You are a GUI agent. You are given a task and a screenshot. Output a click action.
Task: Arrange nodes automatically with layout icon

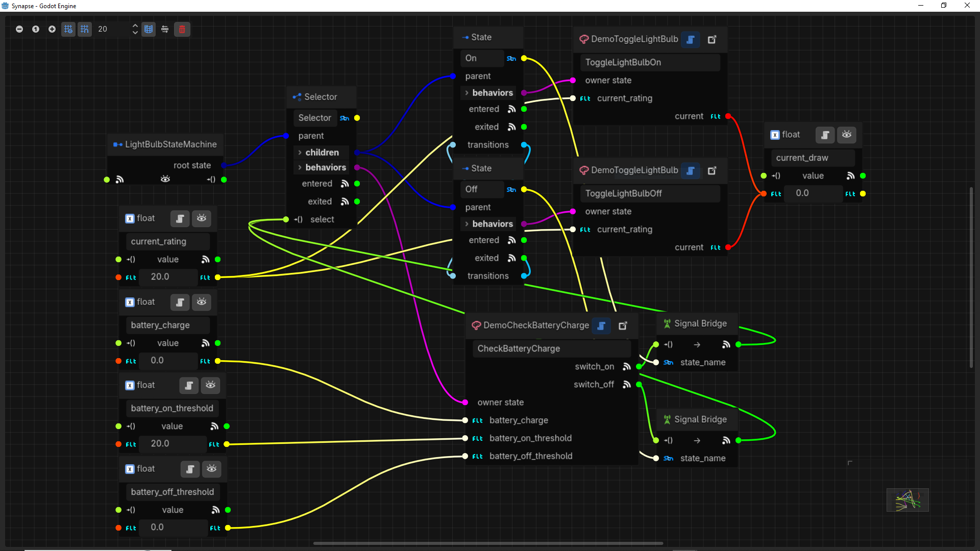tap(165, 29)
